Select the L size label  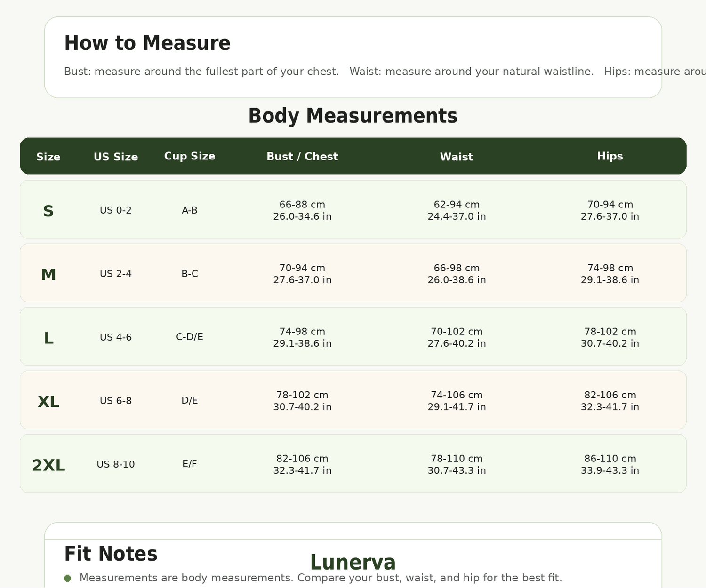[x=48, y=338]
